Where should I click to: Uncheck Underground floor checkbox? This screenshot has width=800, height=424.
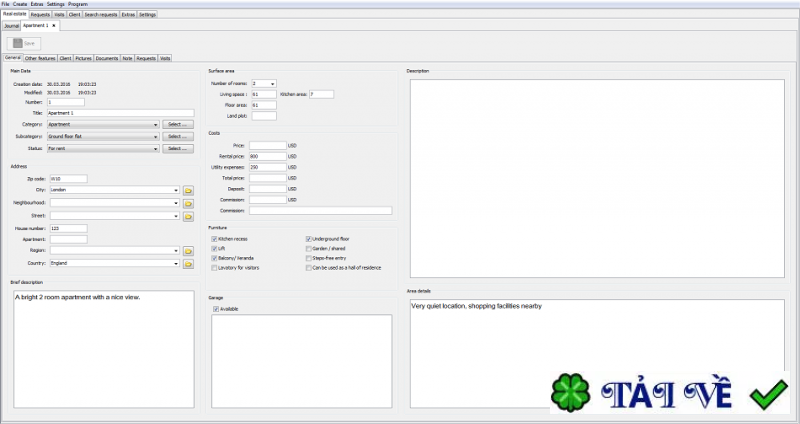(309, 239)
